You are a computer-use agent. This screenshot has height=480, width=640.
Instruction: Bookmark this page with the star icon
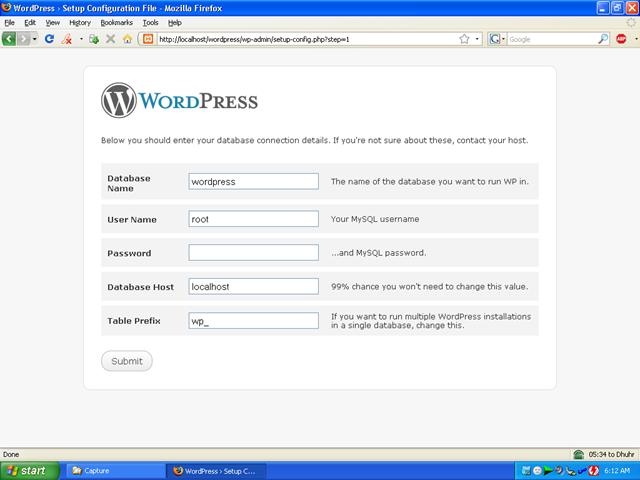[464, 39]
